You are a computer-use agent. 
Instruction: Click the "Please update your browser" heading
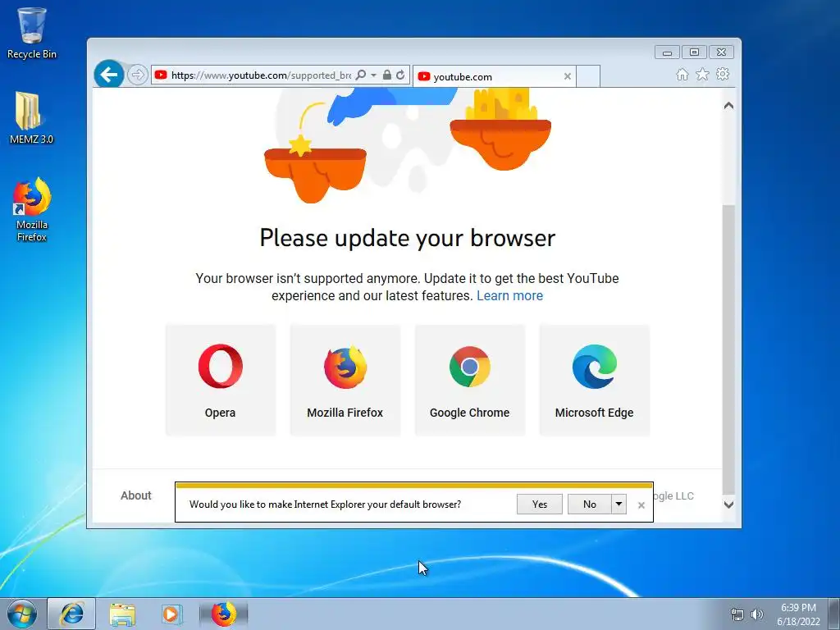click(407, 238)
